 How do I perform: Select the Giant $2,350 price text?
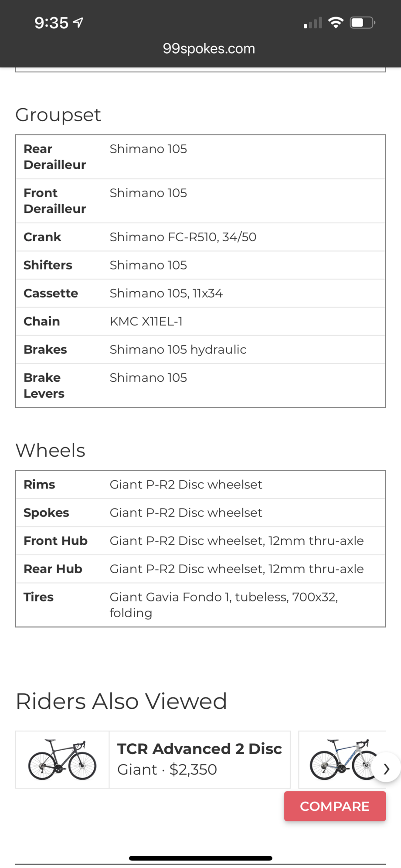(167, 769)
